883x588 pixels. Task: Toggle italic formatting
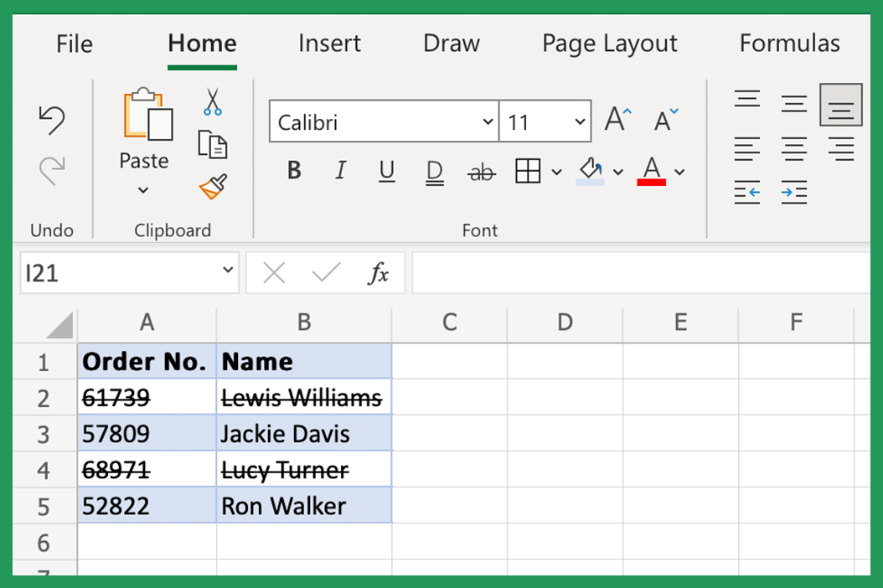pos(340,170)
